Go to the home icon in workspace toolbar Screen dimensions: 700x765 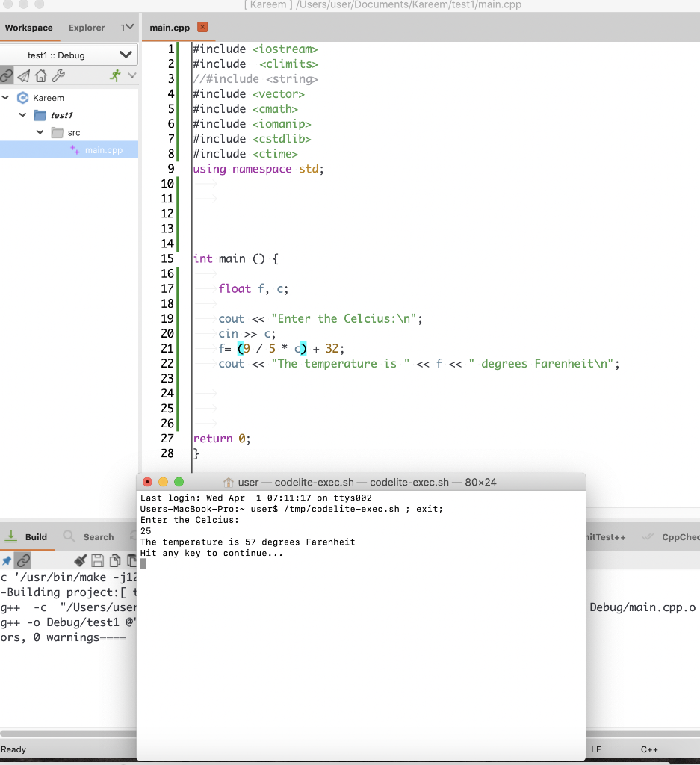click(41, 75)
